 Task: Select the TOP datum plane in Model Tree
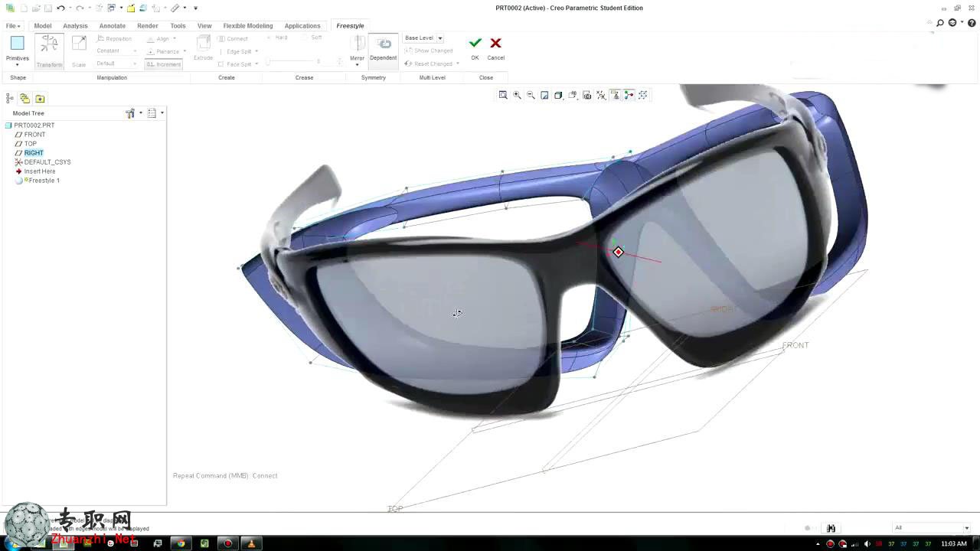[x=30, y=144]
